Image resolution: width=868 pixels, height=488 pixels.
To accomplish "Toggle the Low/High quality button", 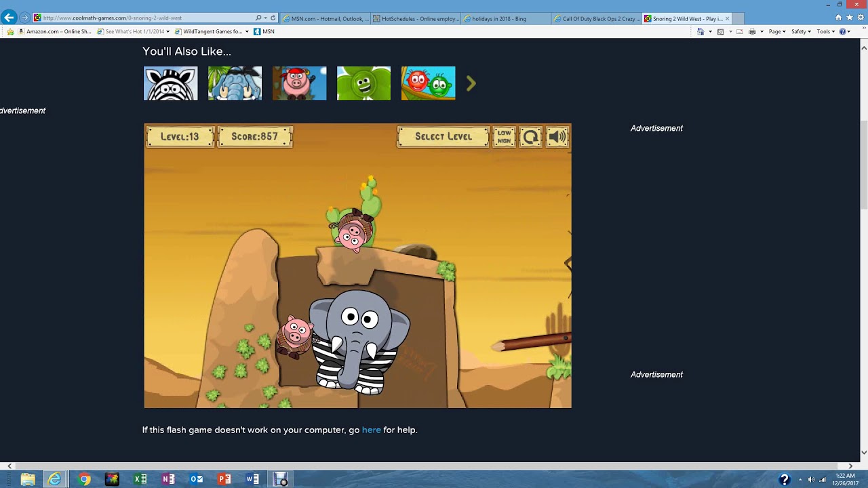I will tap(504, 137).
